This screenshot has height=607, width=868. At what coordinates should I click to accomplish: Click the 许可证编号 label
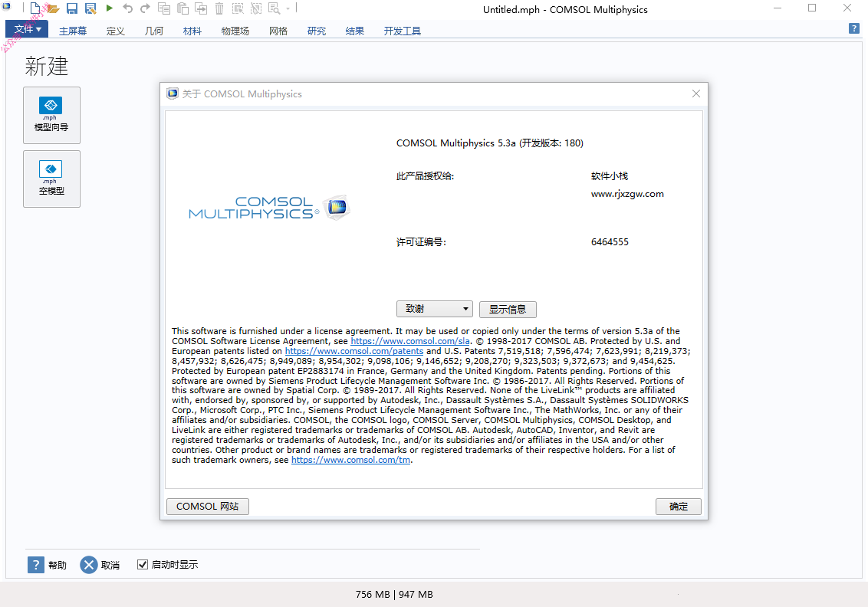pos(421,242)
